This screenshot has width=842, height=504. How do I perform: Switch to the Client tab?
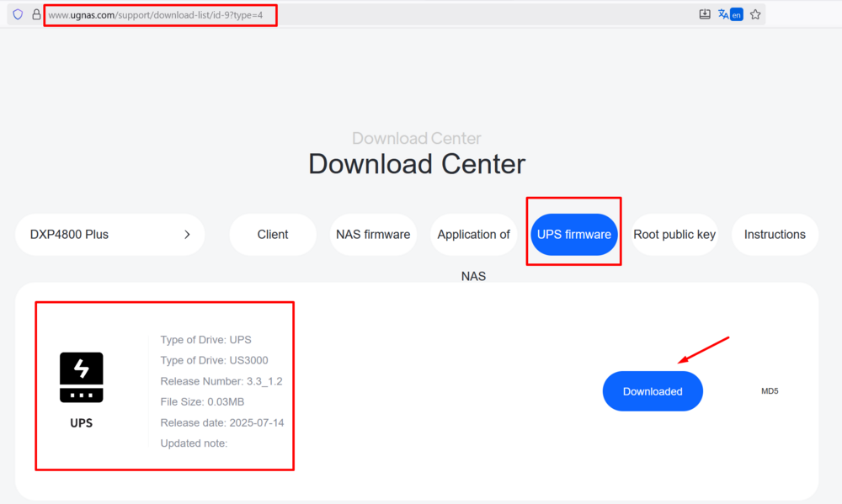click(273, 235)
